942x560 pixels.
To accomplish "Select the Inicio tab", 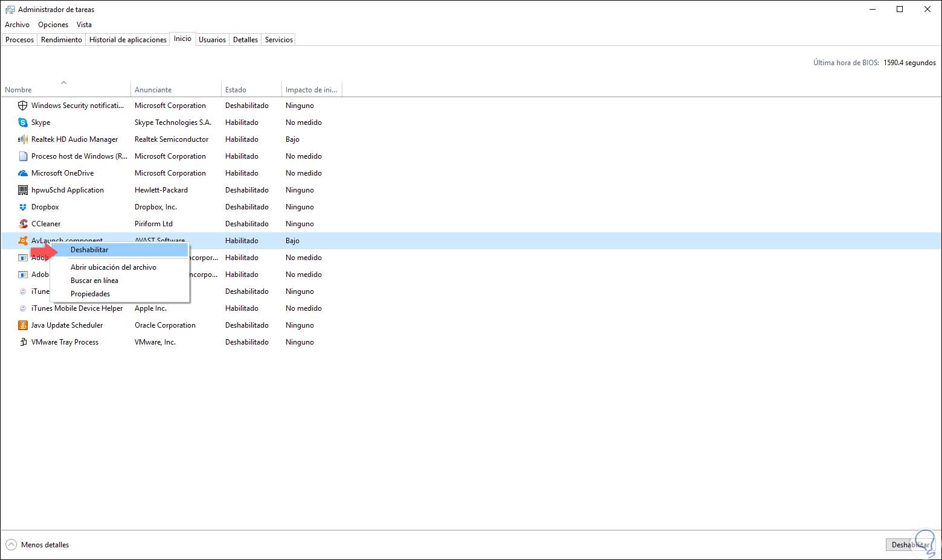I will coord(182,39).
